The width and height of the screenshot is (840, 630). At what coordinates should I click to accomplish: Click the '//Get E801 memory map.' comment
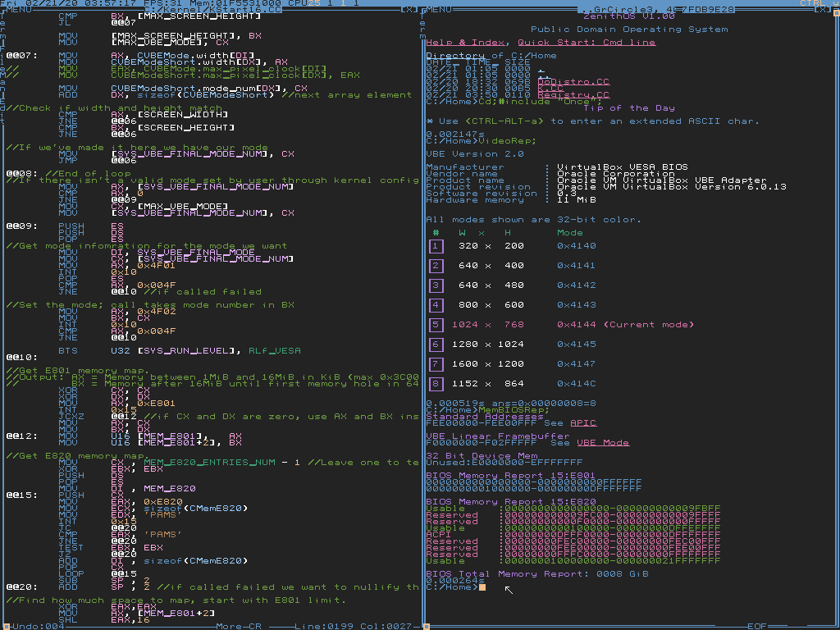tap(78, 371)
